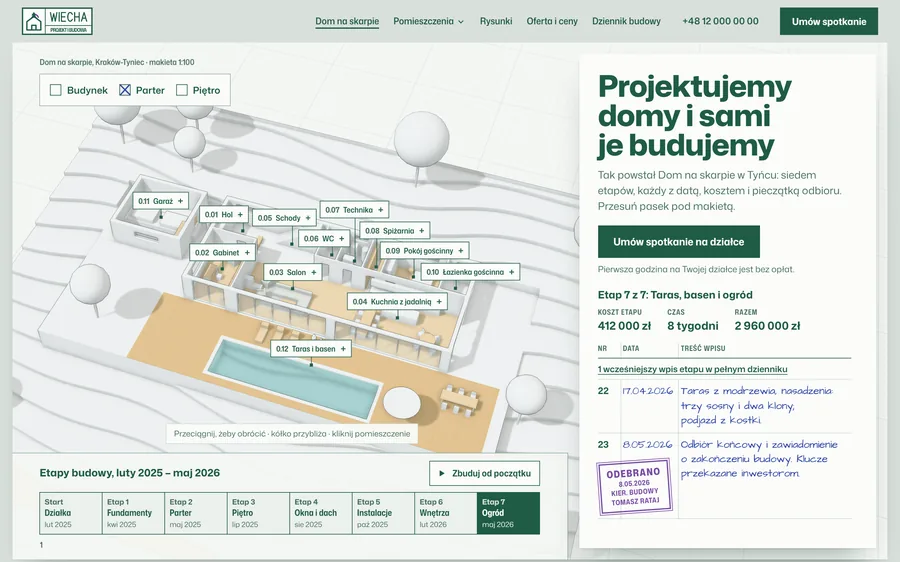Click the 17.04.2026 log entry date
The image size is (900, 562).
point(647,391)
